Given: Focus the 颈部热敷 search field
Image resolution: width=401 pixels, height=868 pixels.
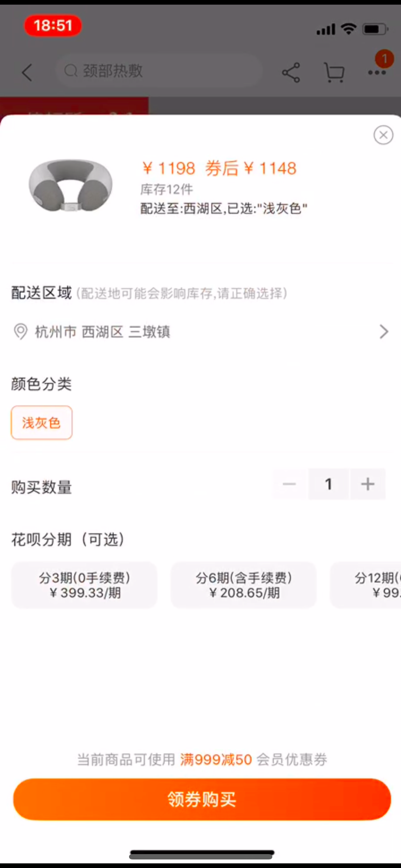Looking at the screenshot, I should pos(159,71).
